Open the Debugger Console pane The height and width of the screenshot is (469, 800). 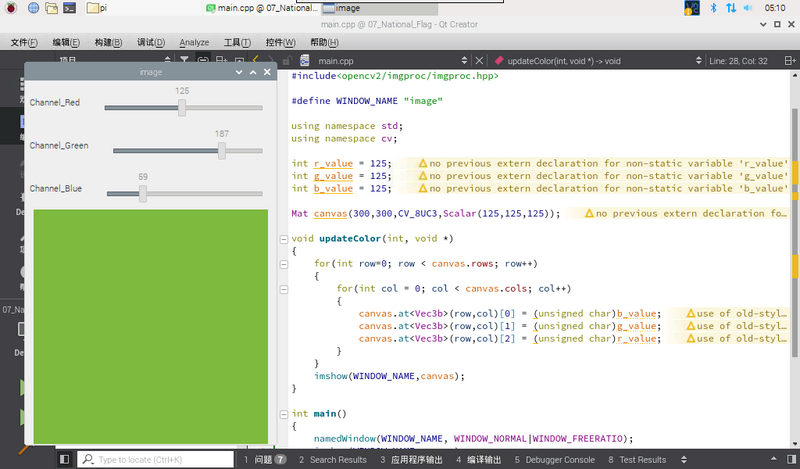coord(555,459)
